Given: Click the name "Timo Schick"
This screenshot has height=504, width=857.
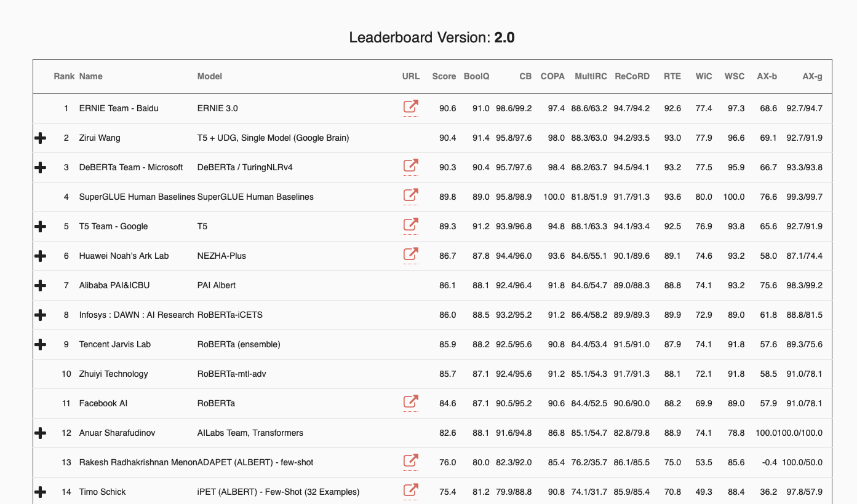Looking at the screenshot, I should [103, 492].
